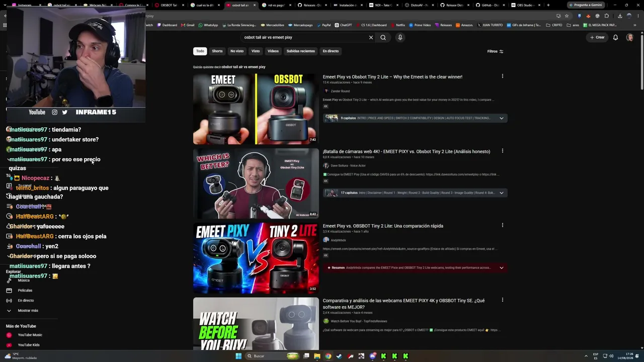Open Chrome extensions puzzle icon
644x362 pixels.
[606, 16]
